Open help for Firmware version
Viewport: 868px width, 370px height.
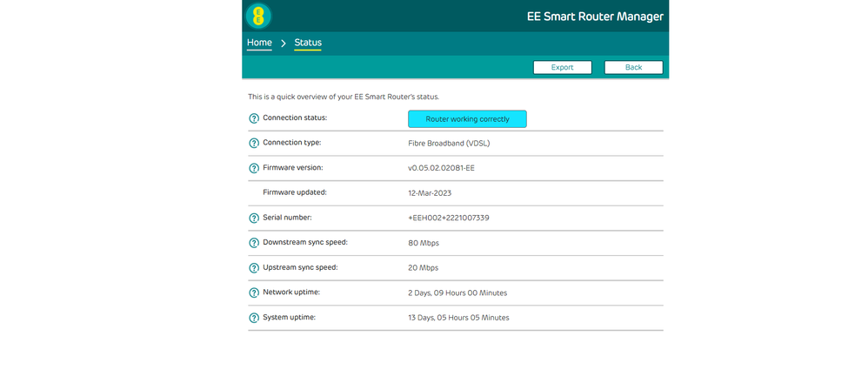pyautogui.click(x=254, y=168)
